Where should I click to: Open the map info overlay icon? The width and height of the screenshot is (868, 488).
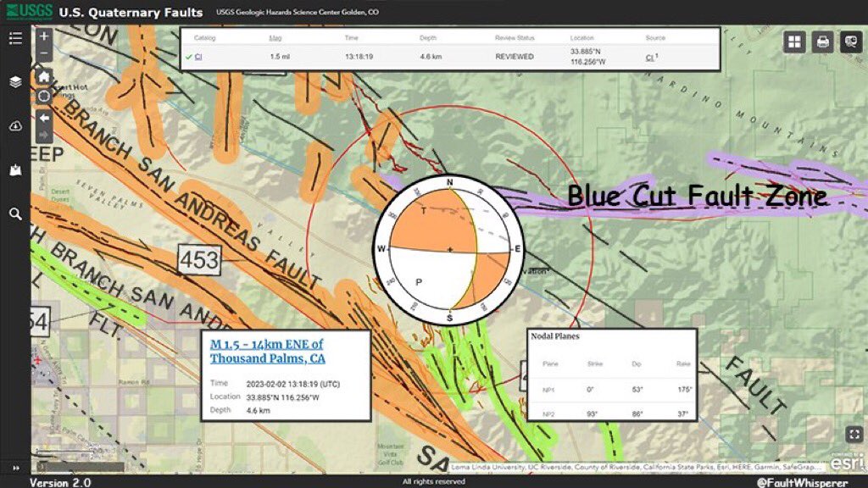851,42
